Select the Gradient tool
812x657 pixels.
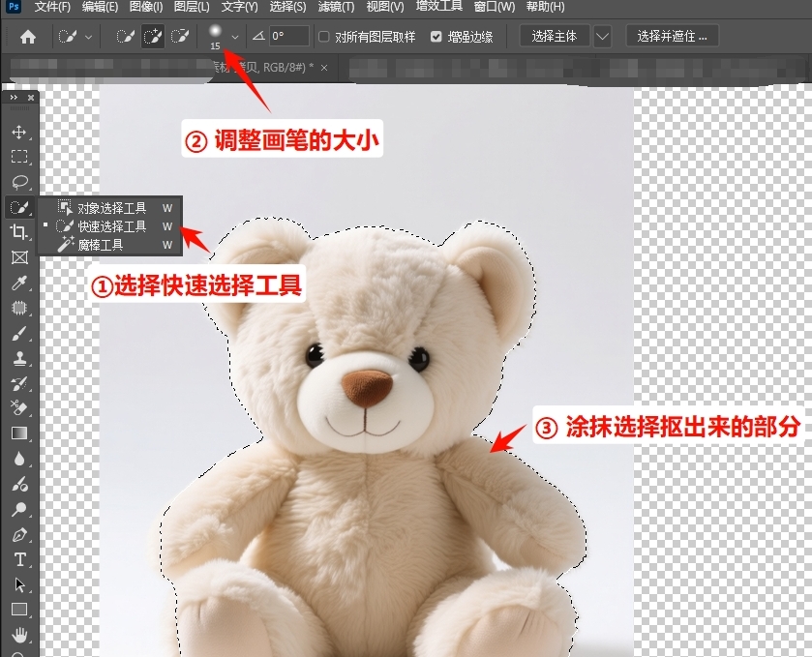tap(19, 433)
